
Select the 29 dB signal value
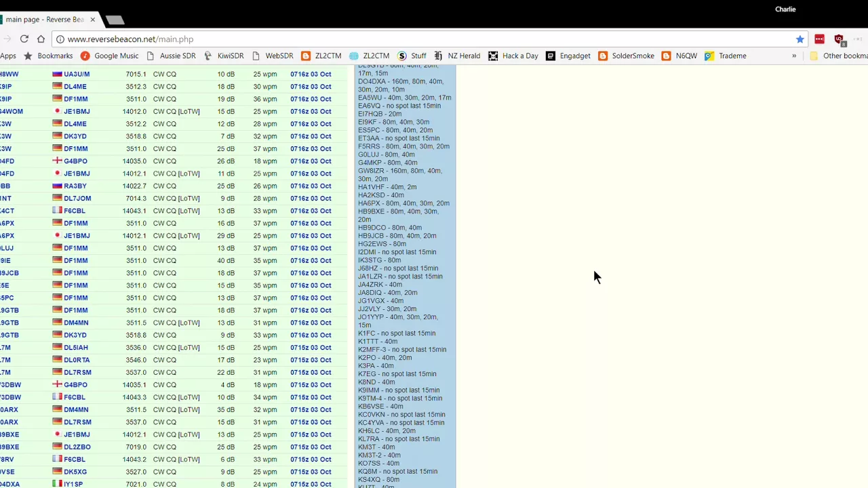[226, 235]
